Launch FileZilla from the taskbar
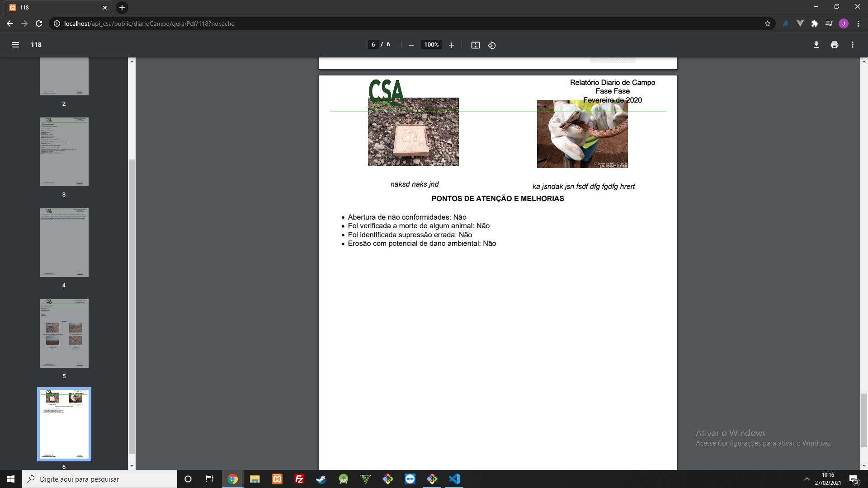 [x=299, y=479]
